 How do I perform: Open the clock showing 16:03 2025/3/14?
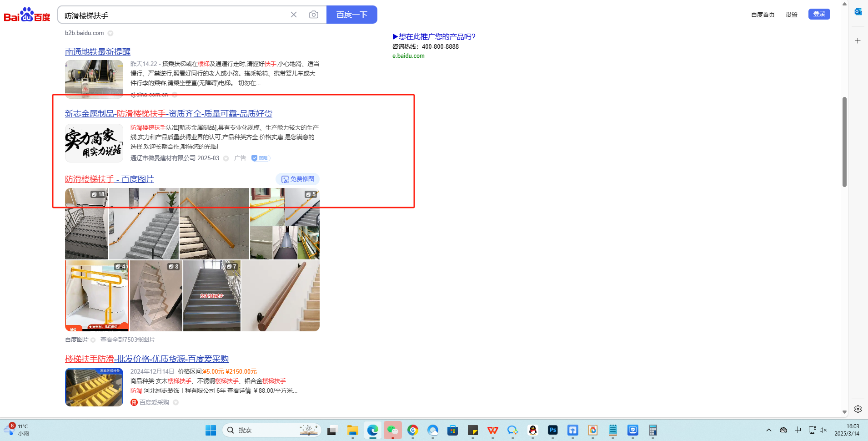[847, 430]
